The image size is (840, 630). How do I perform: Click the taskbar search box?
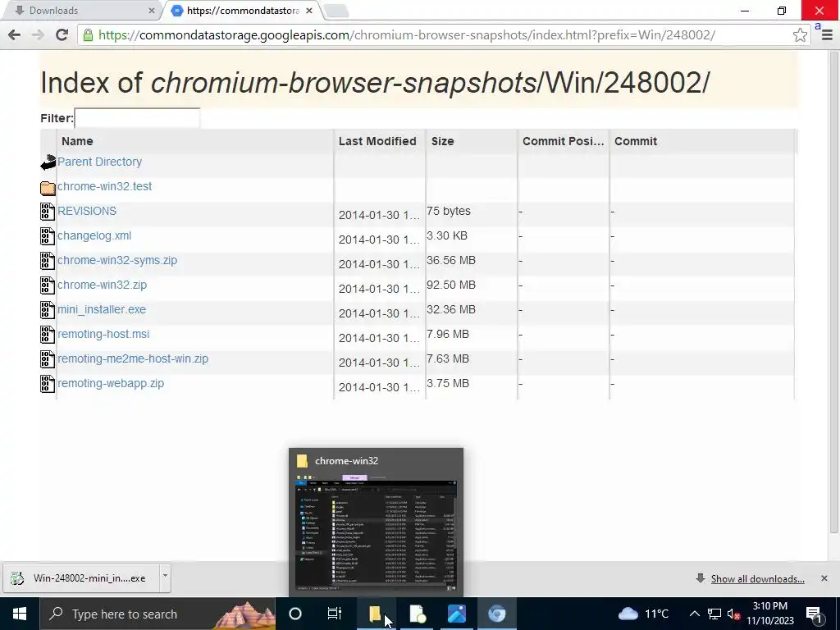[x=158, y=614]
